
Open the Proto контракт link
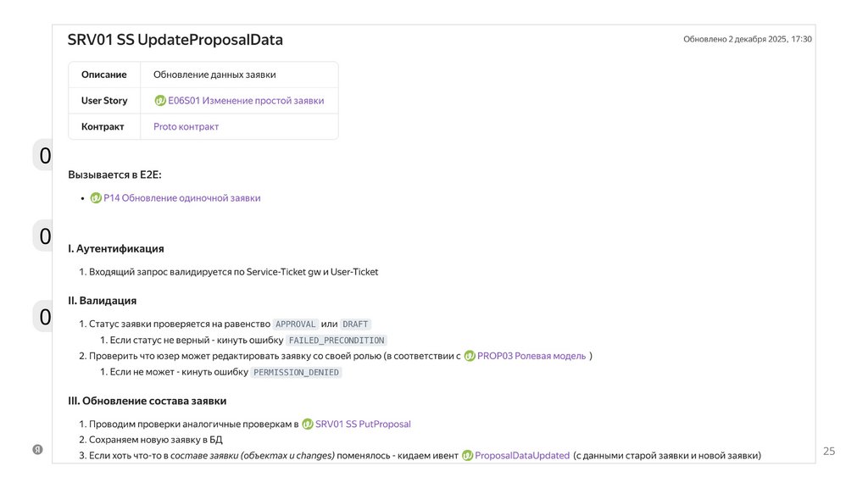click(x=186, y=127)
